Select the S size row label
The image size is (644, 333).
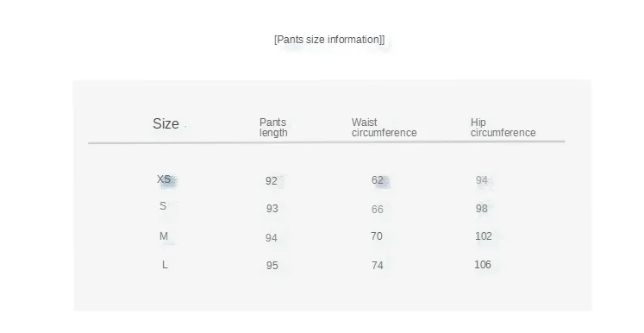coord(163,206)
